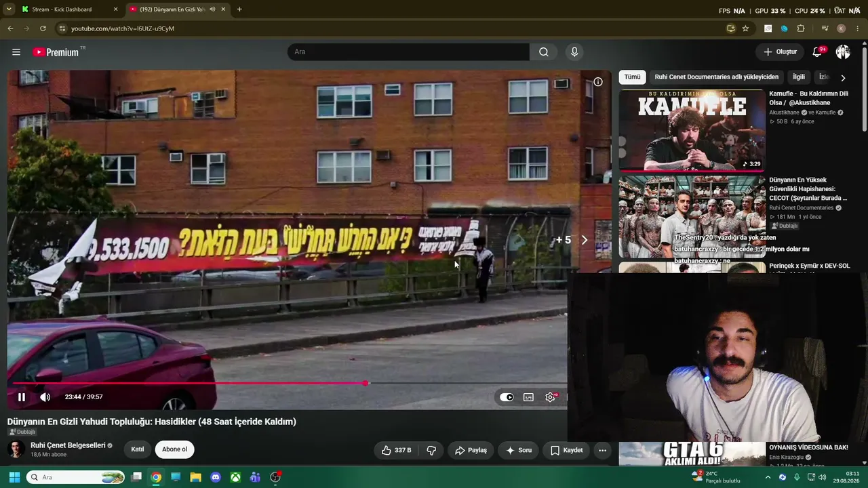Go to YouTube Premium home logo
The image size is (868, 488).
(56, 52)
